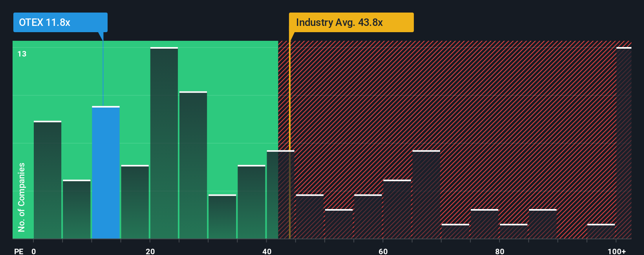This screenshot has height=255, width=644.
Task: Click the bar at PE 5-10
Action: [x=77, y=209]
